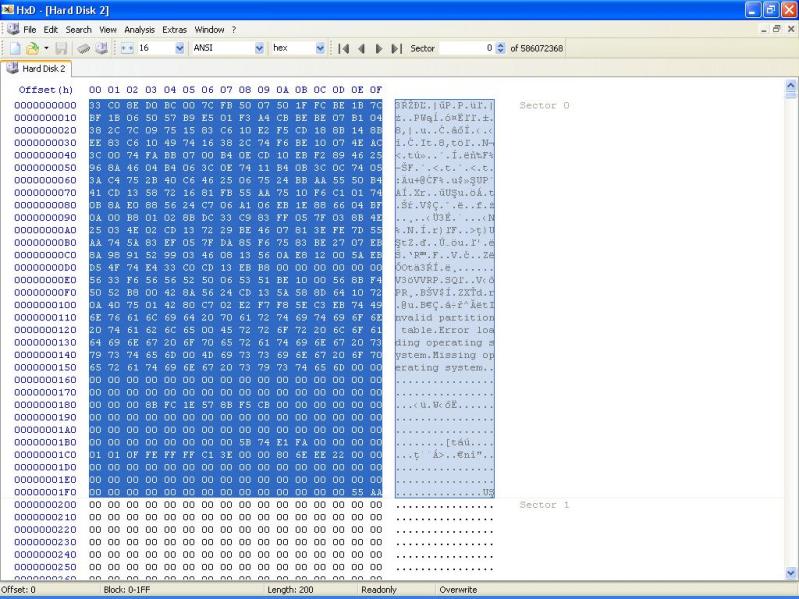
Task: Click the New file icon
Action: (x=15, y=48)
